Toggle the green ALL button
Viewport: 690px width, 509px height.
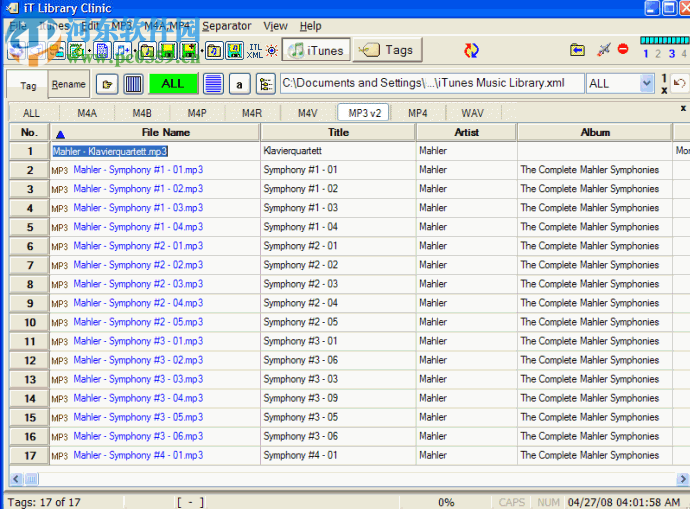pos(172,84)
